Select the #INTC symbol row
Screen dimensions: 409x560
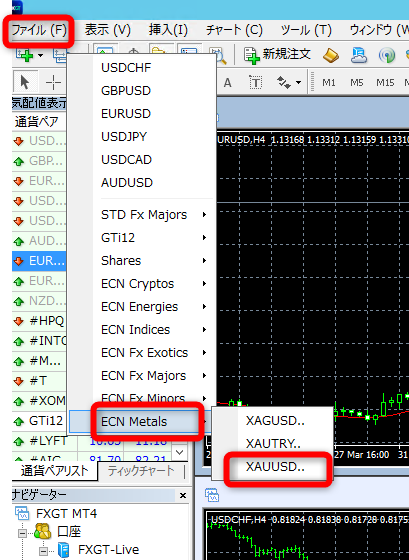[x=39, y=341]
